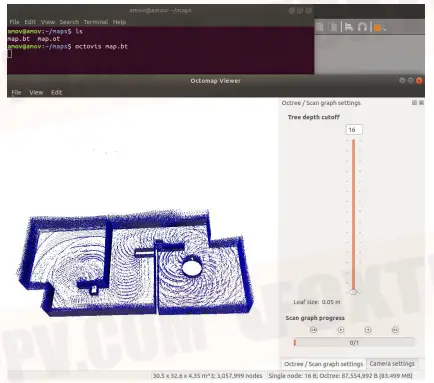Open File menu in Octomap Viewer
Viewport: 434px width, 383px height.
(x=16, y=92)
